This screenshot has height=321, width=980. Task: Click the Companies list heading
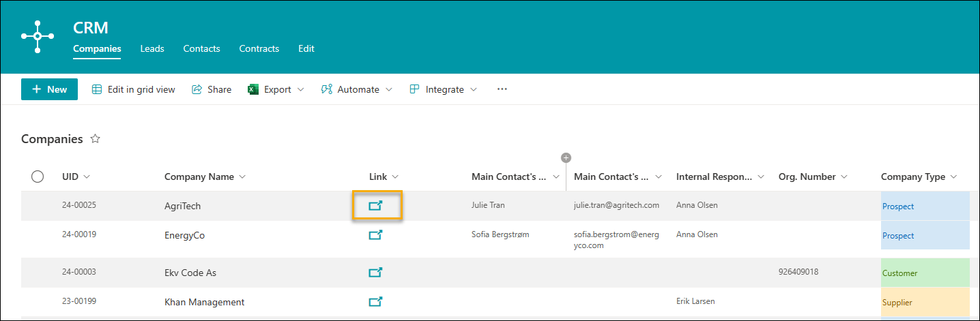(52, 139)
